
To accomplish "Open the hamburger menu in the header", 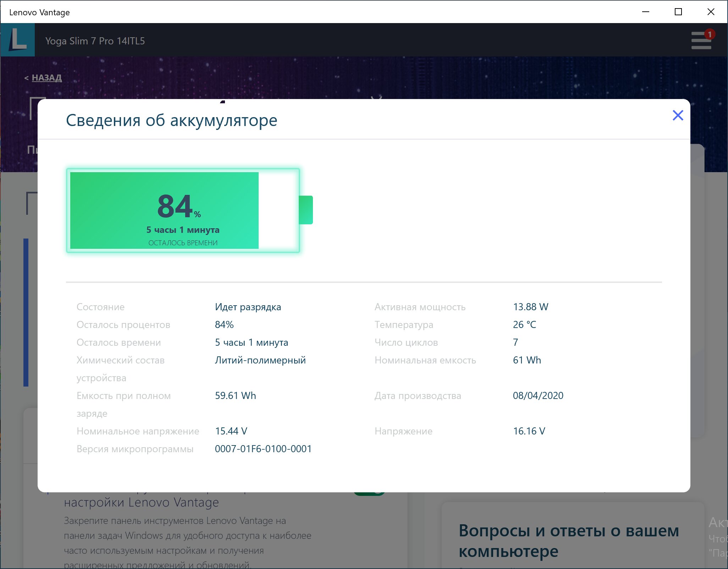I will click(701, 41).
